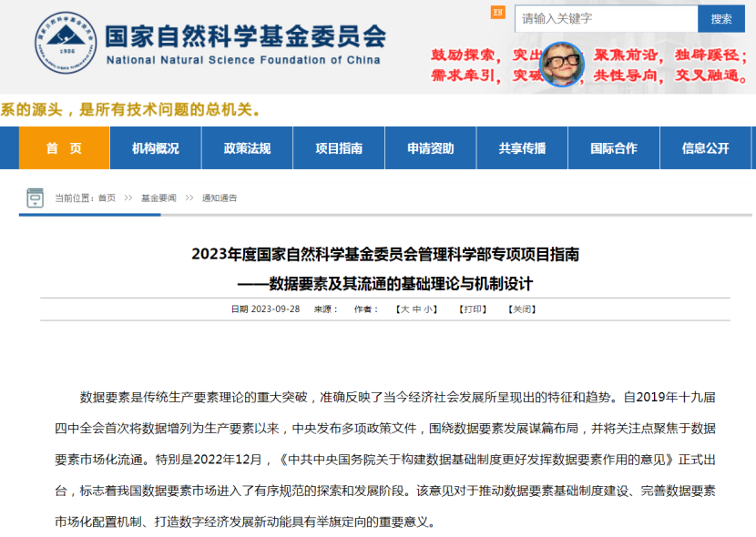
Task: Click the NSFC round logo emblem
Action: [x=66, y=46]
